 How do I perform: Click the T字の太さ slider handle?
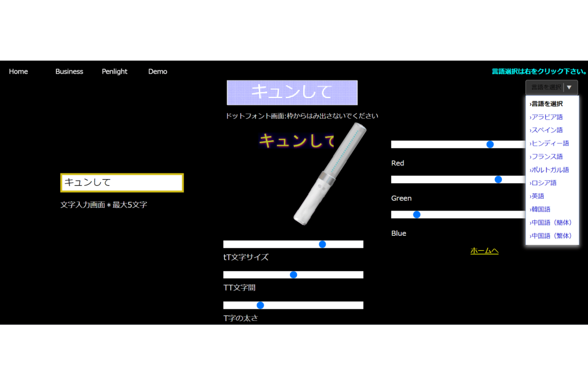tap(260, 305)
